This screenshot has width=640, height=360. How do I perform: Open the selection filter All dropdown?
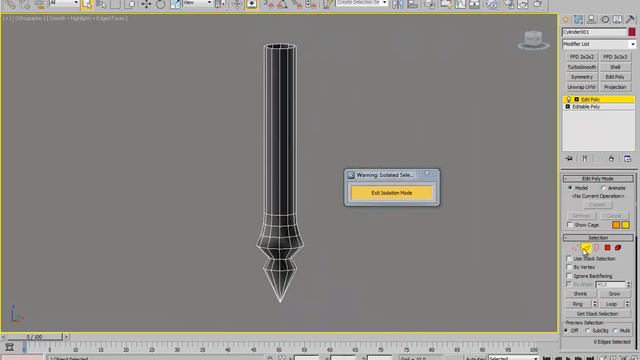(64, 3)
